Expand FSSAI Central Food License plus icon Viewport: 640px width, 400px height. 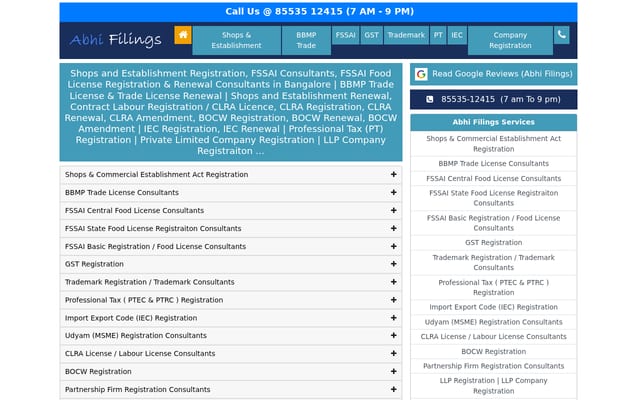(x=393, y=210)
